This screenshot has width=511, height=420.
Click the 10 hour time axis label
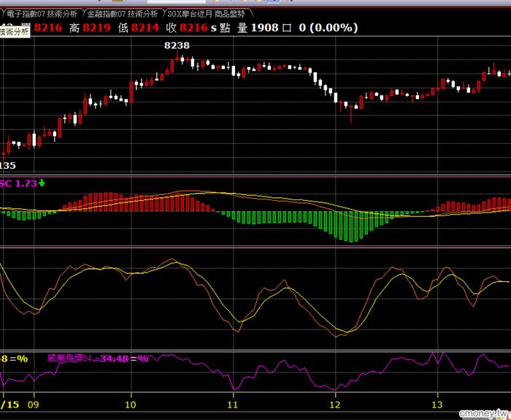click(131, 405)
